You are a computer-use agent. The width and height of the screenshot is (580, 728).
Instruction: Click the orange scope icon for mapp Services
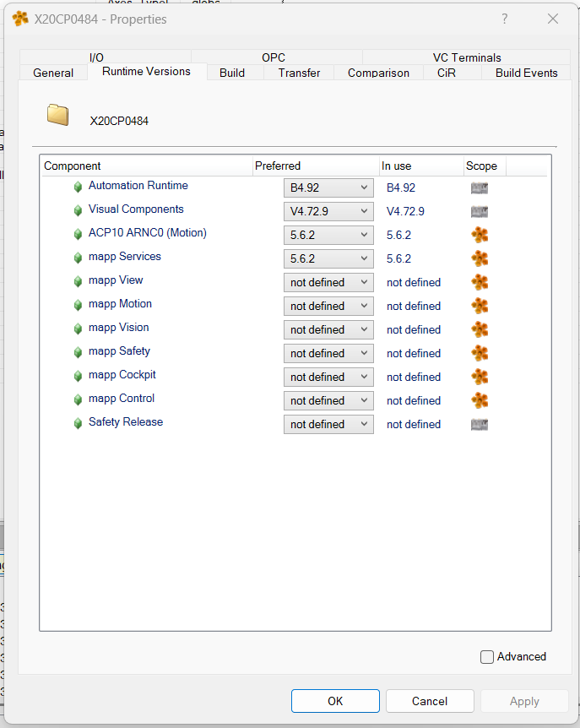point(480,258)
